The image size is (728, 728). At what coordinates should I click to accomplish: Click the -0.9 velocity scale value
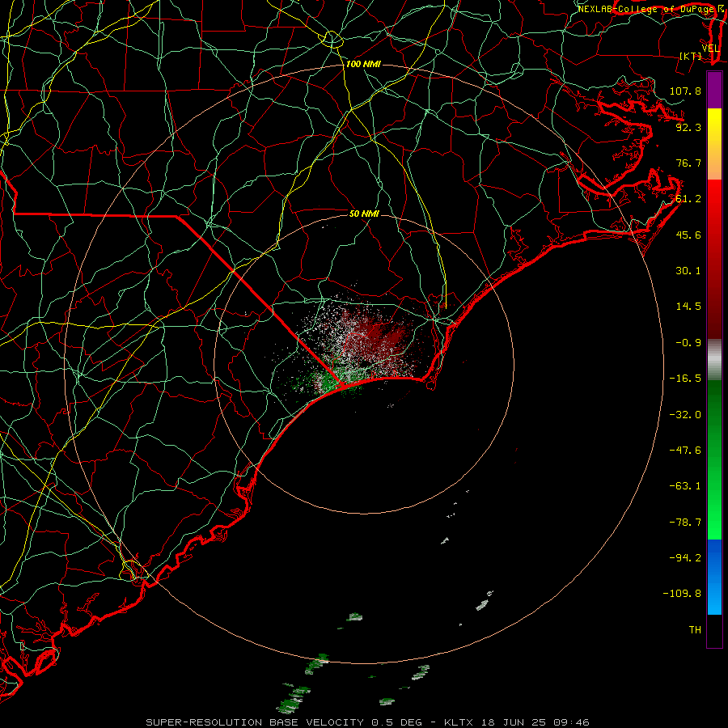point(688,342)
